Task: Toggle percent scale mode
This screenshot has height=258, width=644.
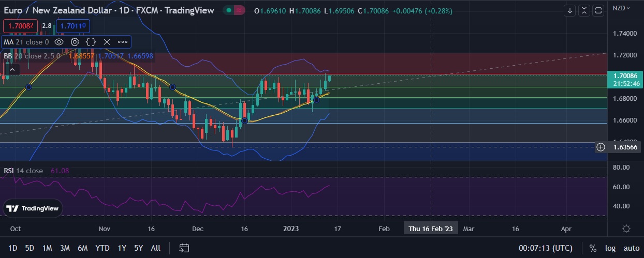Action: point(593,248)
